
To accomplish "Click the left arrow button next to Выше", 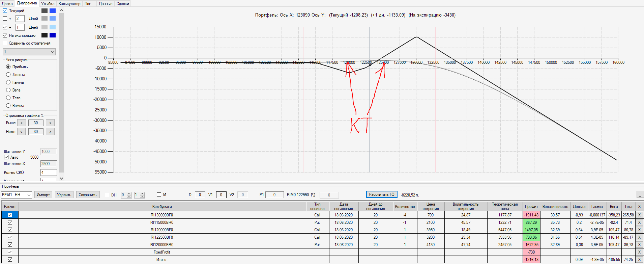I will click(21, 123).
